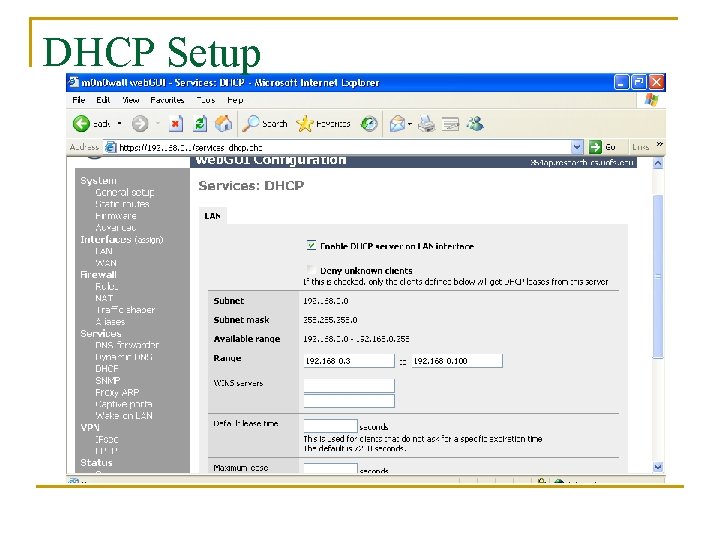Open the Back button history dropdown
720x540 pixels.
(119, 124)
